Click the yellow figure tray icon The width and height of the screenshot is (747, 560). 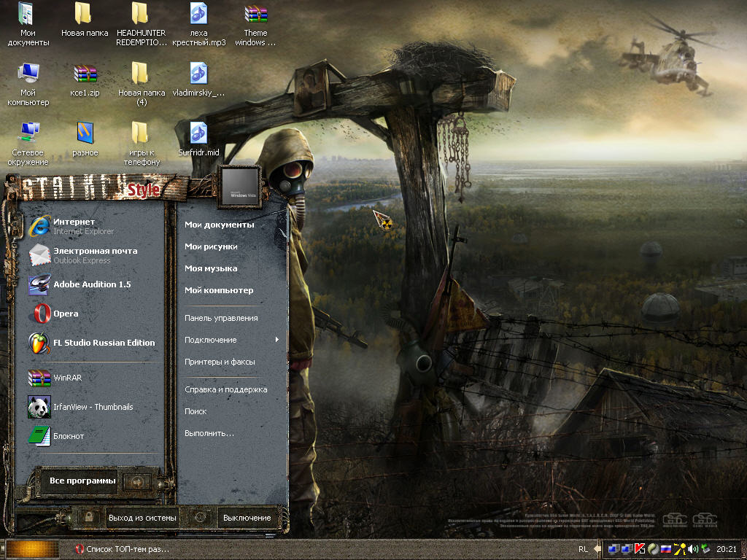(679, 549)
